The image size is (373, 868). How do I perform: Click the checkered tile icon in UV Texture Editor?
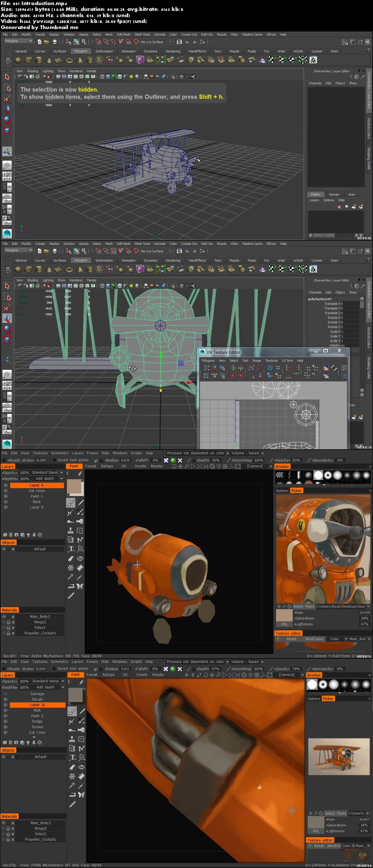click(x=334, y=368)
